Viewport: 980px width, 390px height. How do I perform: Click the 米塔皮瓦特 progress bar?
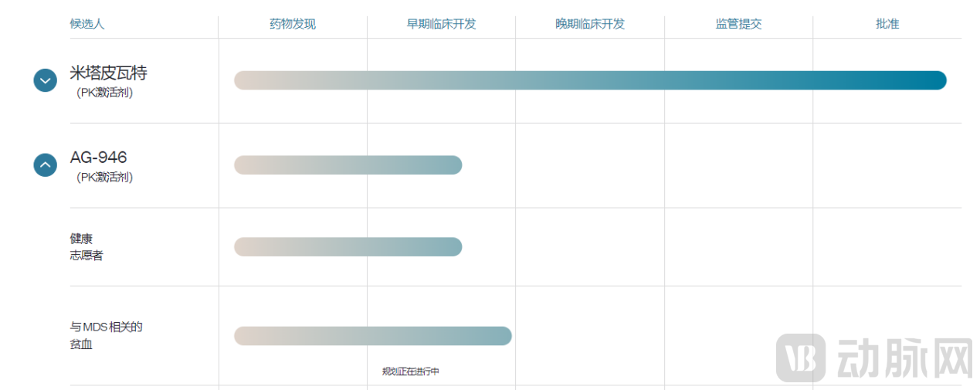click(x=590, y=80)
